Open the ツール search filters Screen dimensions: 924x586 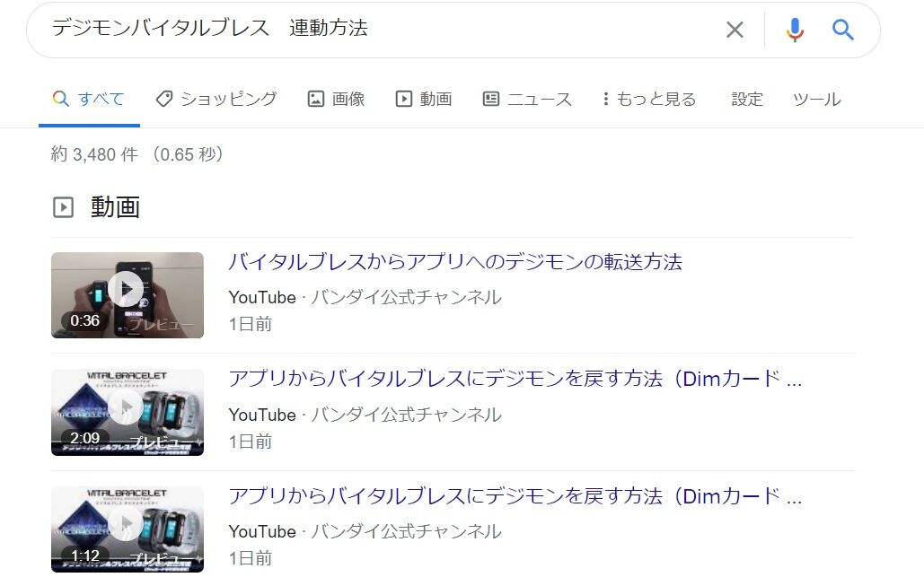coord(814,100)
